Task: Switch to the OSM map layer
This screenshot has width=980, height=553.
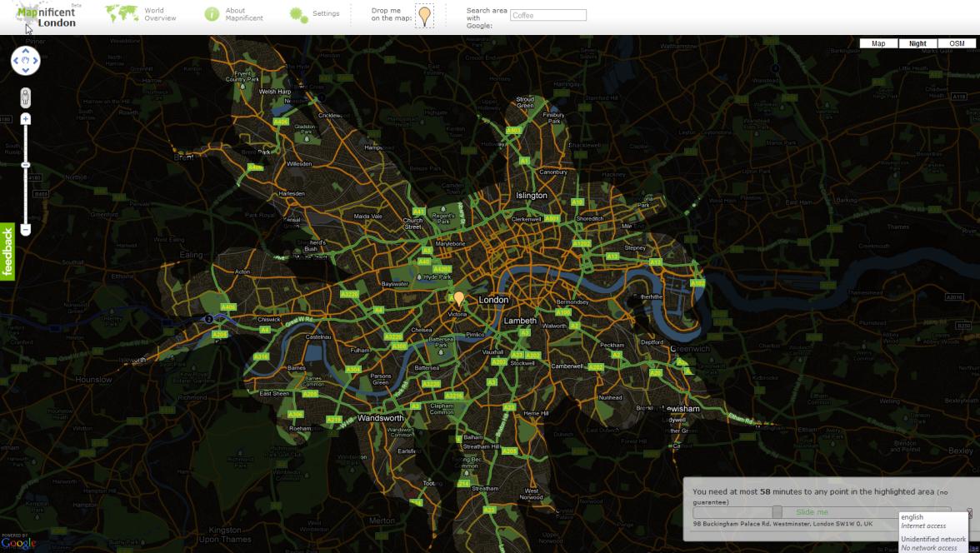Action: point(957,44)
